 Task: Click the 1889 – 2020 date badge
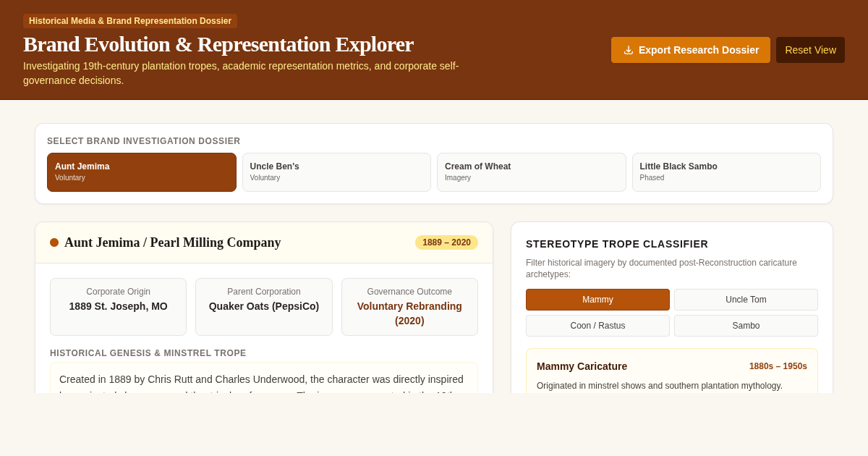446,242
